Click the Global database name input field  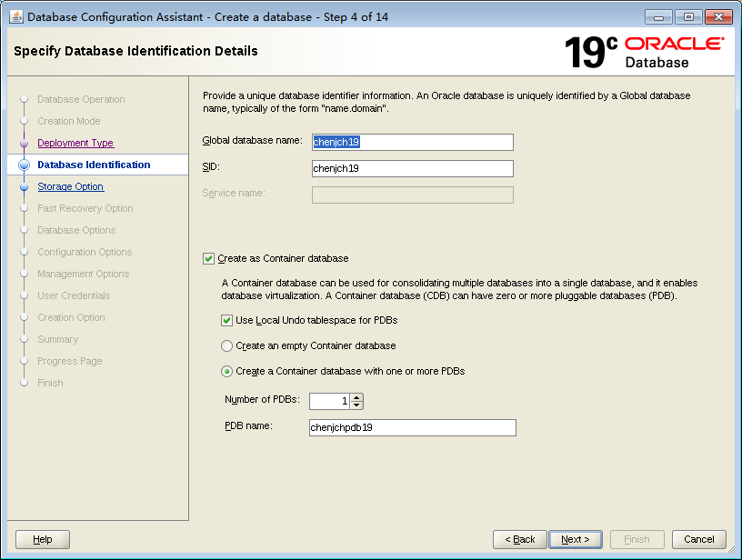click(x=412, y=142)
